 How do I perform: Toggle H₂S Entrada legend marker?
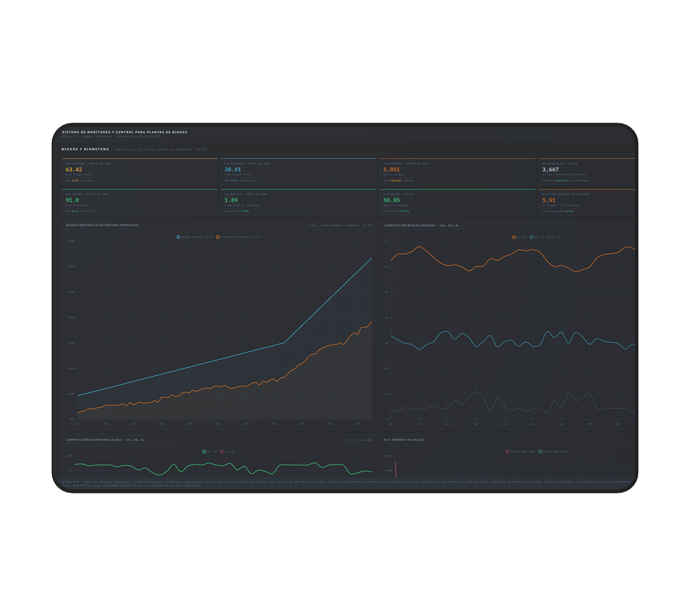pos(508,452)
